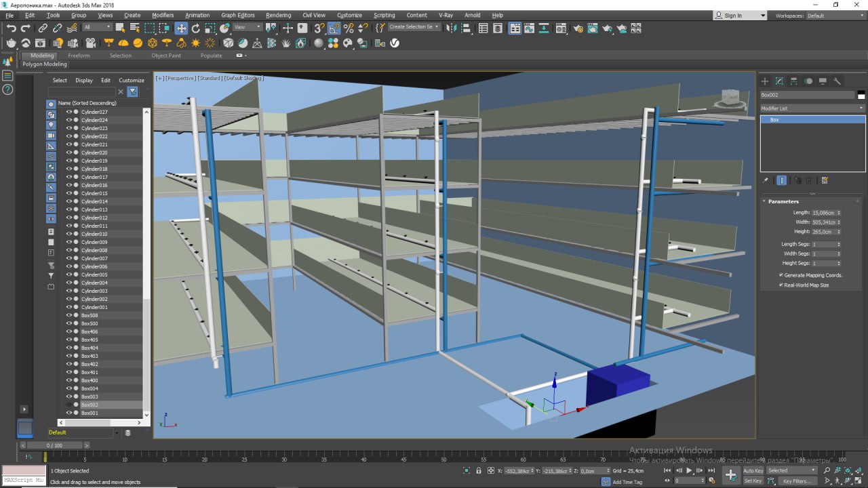The height and width of the screenshot is (488, 868).
Task: Open Key Filters dialog button
Action: point(797,481)
